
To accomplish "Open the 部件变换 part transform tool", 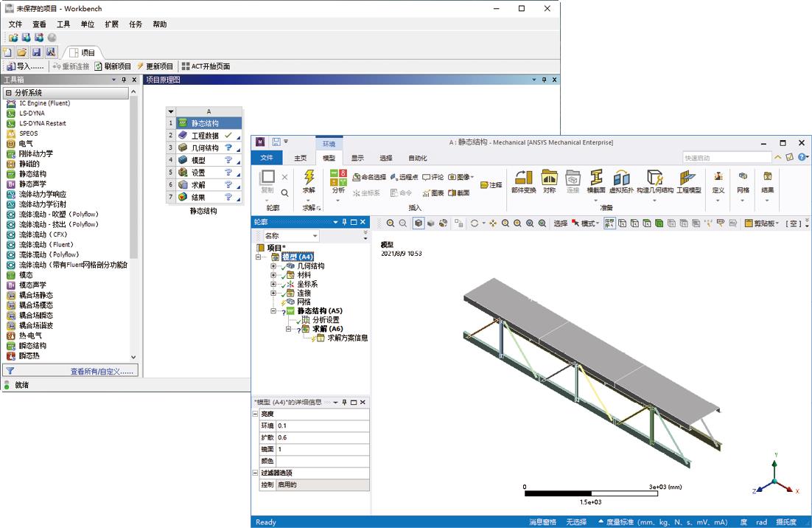I will [x=524, y=181].
